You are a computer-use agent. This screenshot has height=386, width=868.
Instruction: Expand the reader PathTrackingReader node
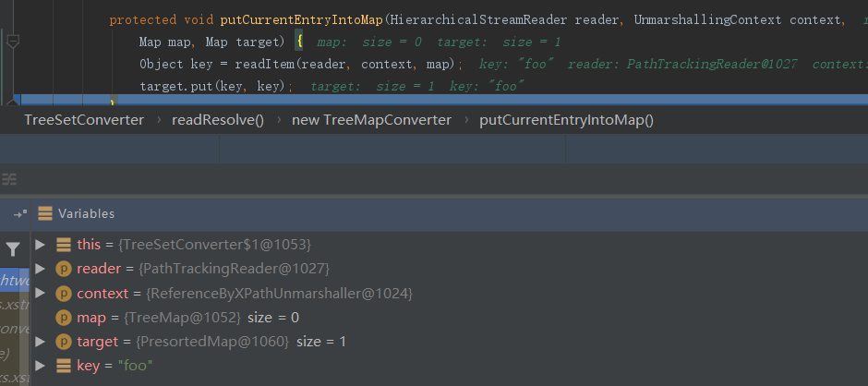[40, 269]
